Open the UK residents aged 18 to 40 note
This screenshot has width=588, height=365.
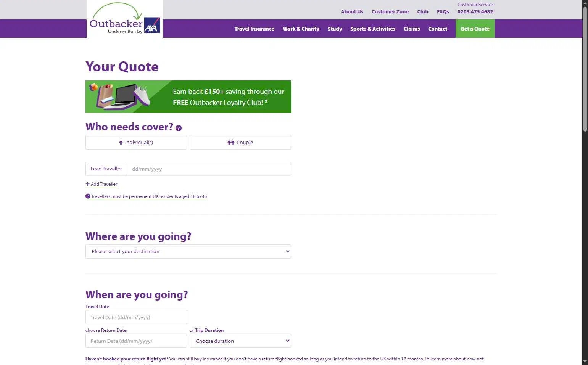pyautogui.click(x=146, y=196)
